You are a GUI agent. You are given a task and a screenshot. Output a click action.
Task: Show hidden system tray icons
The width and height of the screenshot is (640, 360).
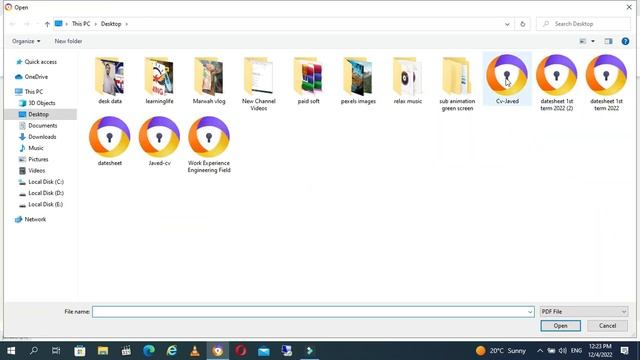click(540, 351)
